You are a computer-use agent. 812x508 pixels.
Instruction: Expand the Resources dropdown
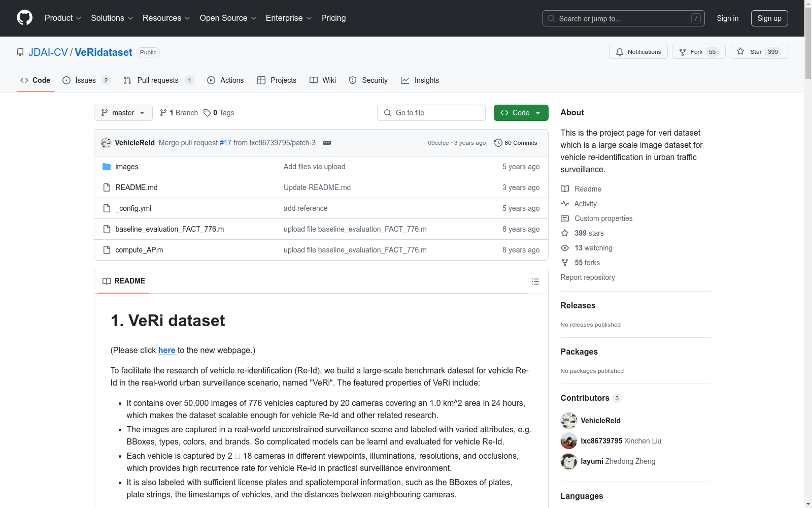166,18
